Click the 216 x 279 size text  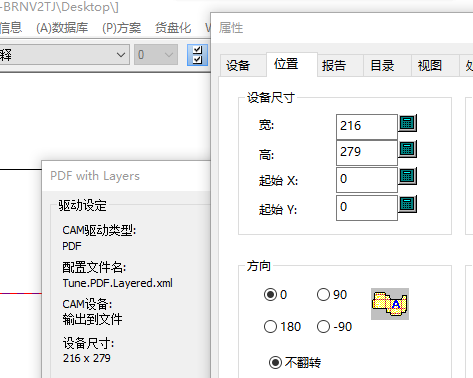pyautogui.click(x=87, y=358)
